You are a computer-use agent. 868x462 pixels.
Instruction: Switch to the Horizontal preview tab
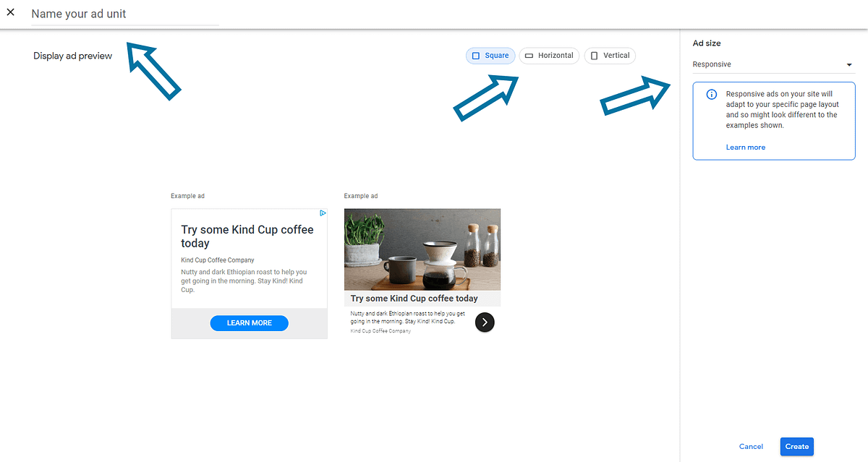[549, 55]
